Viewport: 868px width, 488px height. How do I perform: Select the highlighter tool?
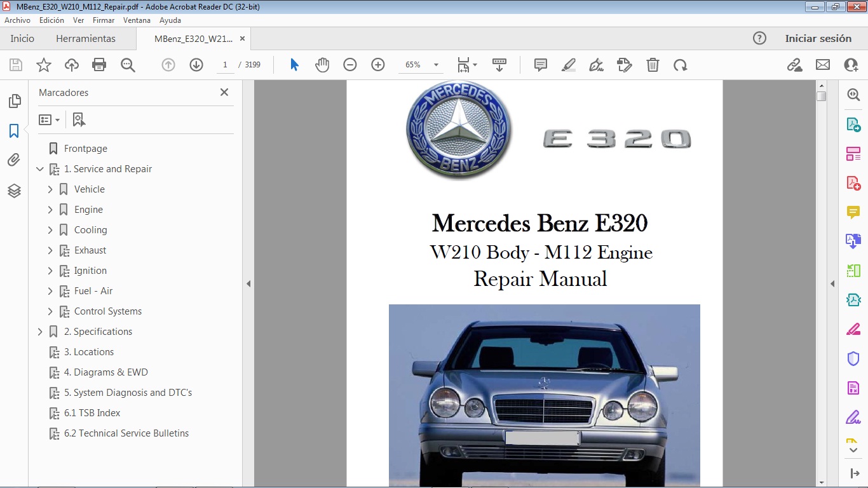pos(567,64)
